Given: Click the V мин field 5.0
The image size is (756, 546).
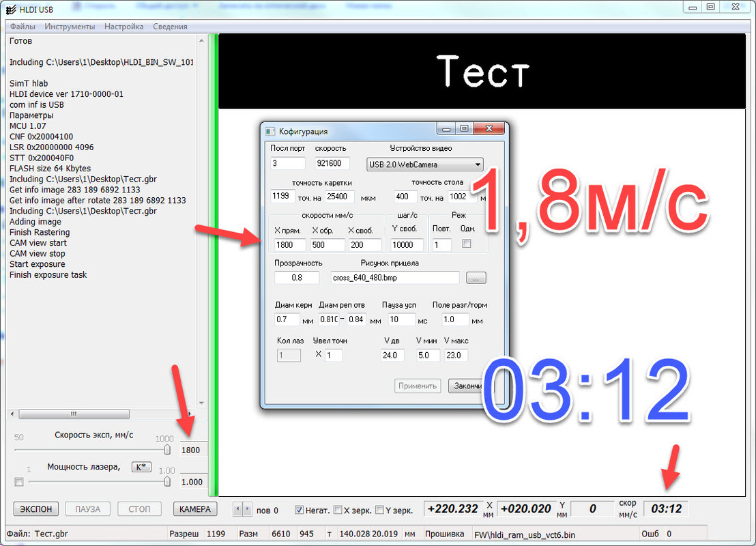Looking at the screenshot, I should point(428,356).
